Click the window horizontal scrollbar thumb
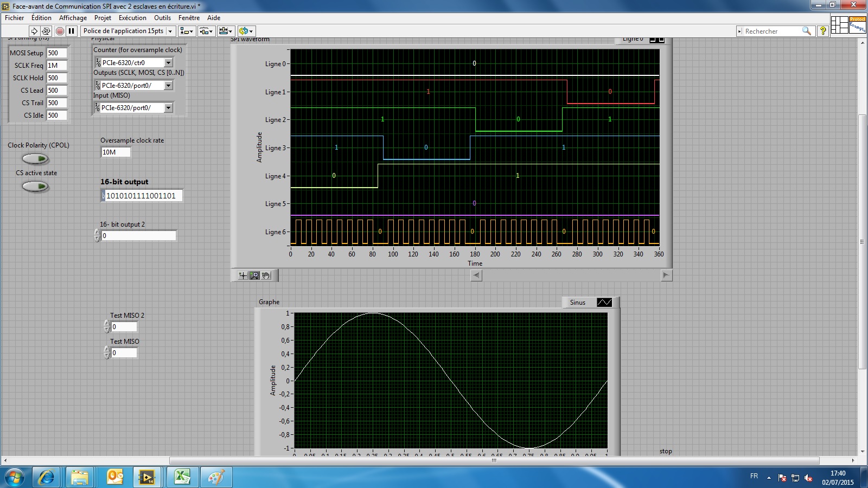The height and width of the screenshot is (488, 868). (494, 461)
